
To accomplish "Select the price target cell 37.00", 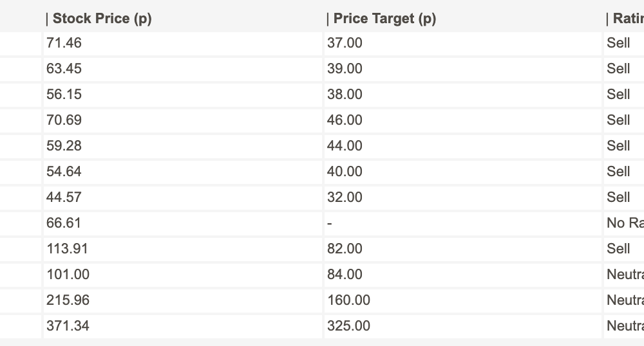I will 462,43.
